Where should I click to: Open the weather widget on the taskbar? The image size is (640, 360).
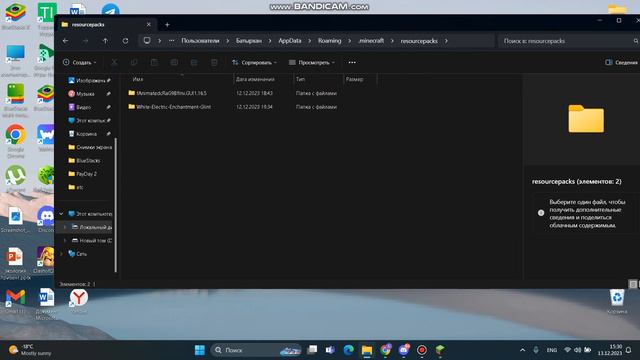pos(31,350)
